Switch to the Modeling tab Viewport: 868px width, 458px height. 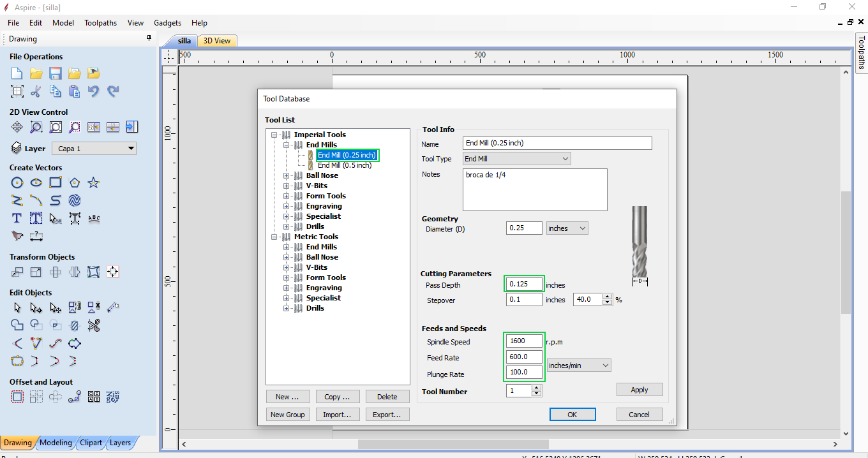pyautogui.click(x=56, y=443)
